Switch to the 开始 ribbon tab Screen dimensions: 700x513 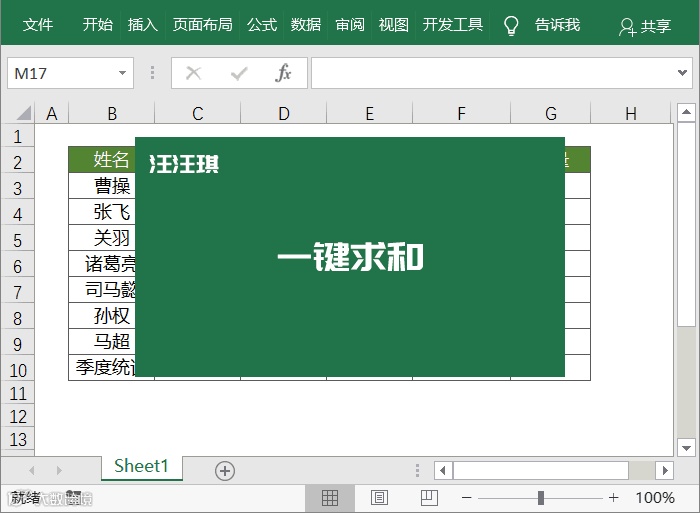(x=97, y=25)
